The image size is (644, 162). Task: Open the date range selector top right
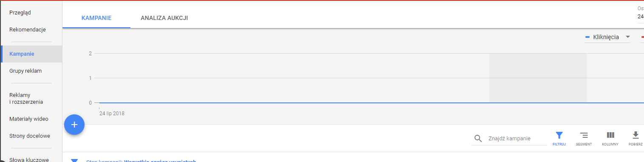coord(640,13)
